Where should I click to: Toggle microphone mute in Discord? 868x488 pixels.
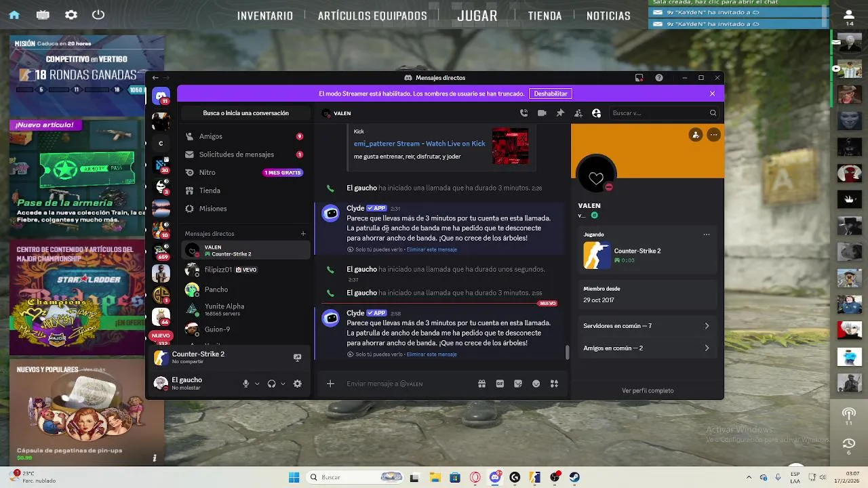point(246,384)
